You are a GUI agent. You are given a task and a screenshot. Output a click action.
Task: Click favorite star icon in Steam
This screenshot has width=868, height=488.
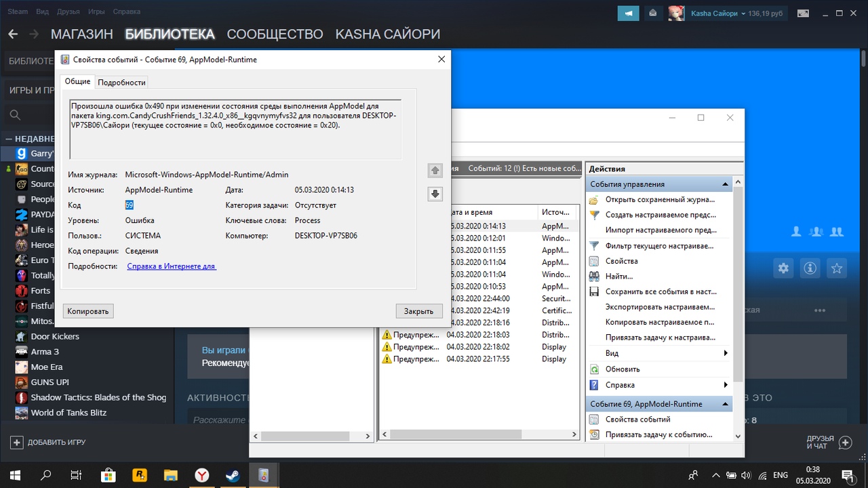point(836,268)
